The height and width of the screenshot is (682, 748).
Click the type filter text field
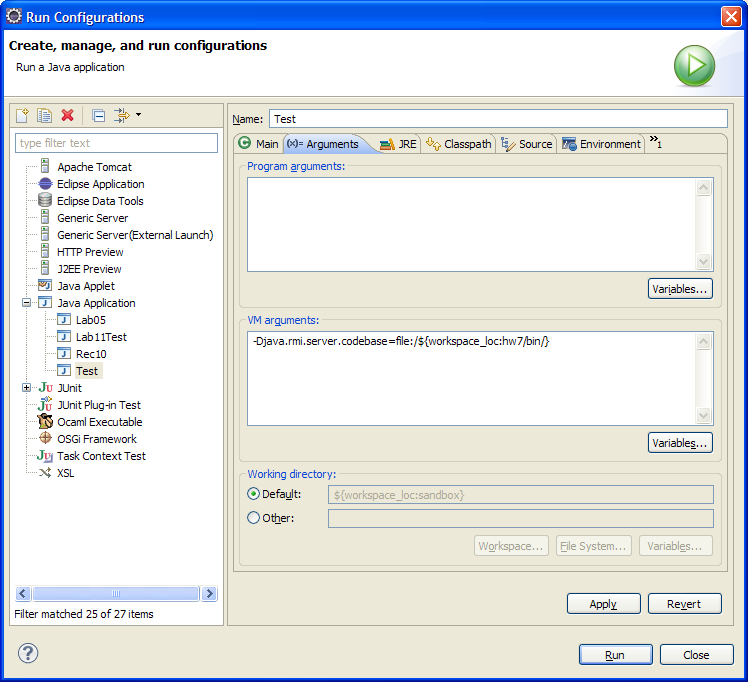coord(117,143)
